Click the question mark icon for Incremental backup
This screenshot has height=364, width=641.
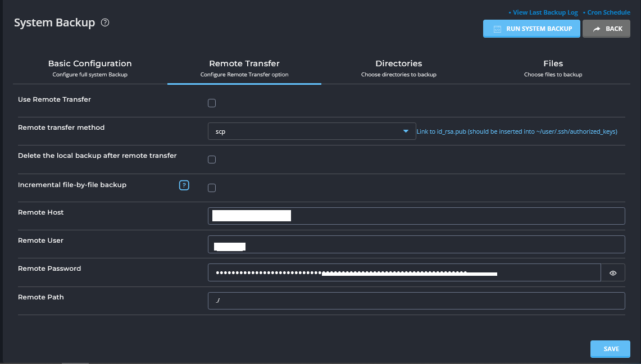point(184,185)
